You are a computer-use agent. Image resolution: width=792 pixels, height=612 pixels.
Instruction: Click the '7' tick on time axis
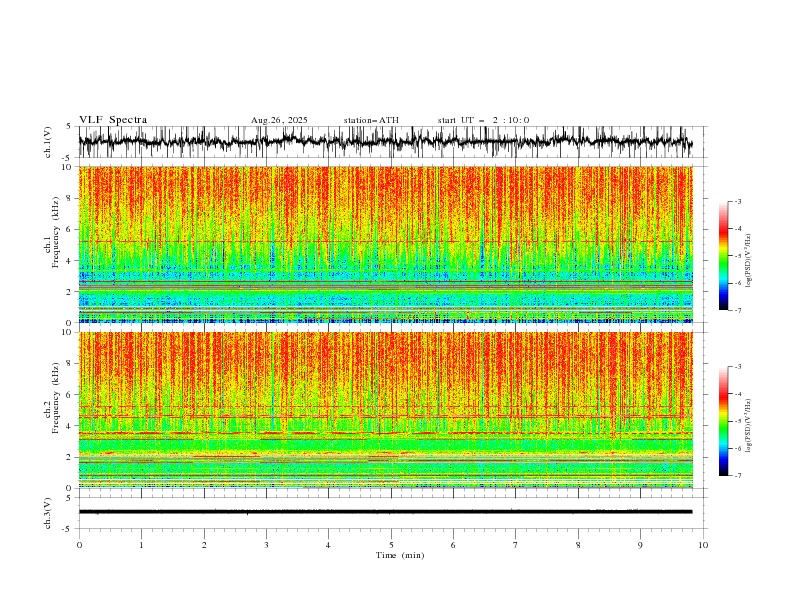click(x=516, y=545)
